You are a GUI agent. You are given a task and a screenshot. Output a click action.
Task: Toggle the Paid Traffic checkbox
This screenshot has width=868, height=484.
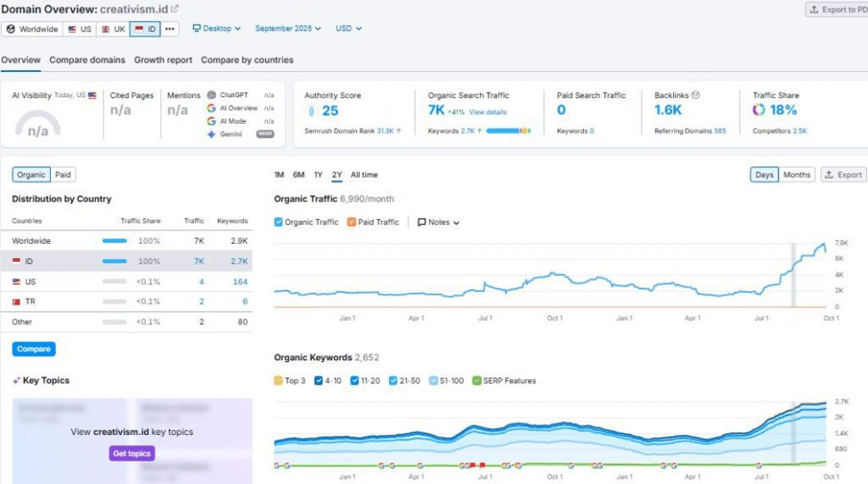click(x=351, y=222)
